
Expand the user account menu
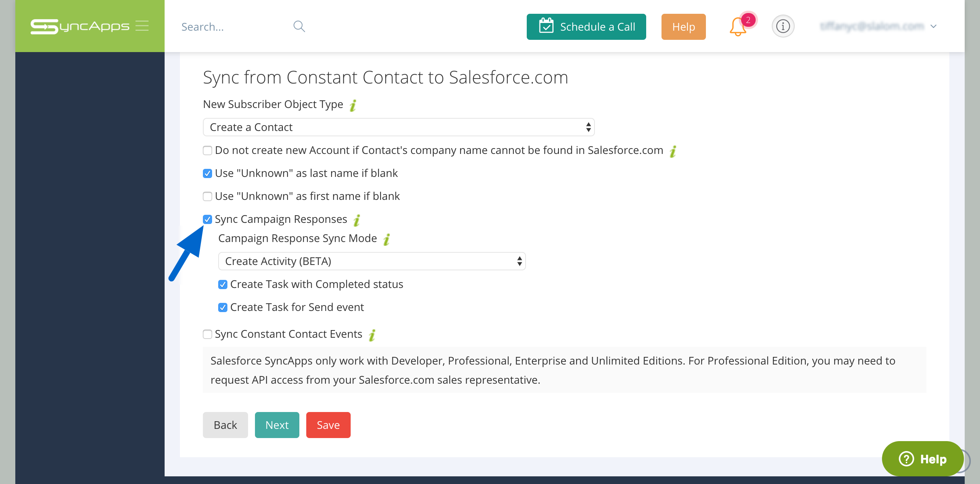tap(878, 26)
